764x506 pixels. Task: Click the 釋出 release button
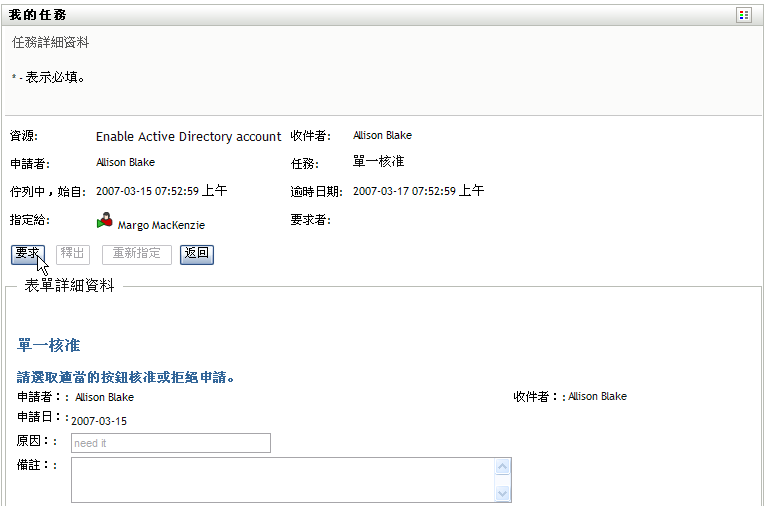71,254
